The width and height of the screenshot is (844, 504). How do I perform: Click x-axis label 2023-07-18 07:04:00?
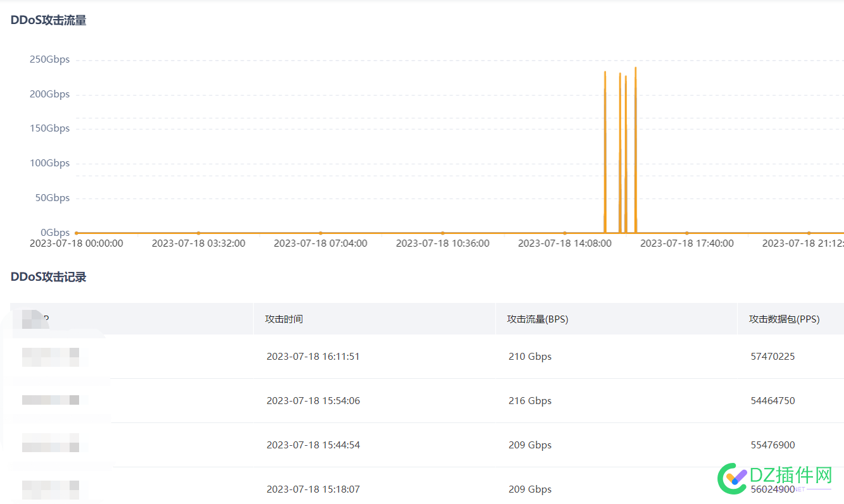coord(321,243)
